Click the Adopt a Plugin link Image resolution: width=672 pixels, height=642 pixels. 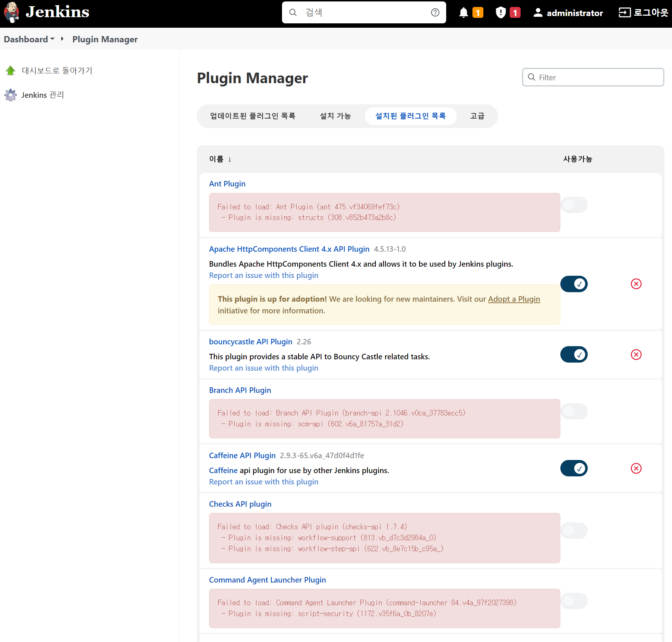pos(514,299)
